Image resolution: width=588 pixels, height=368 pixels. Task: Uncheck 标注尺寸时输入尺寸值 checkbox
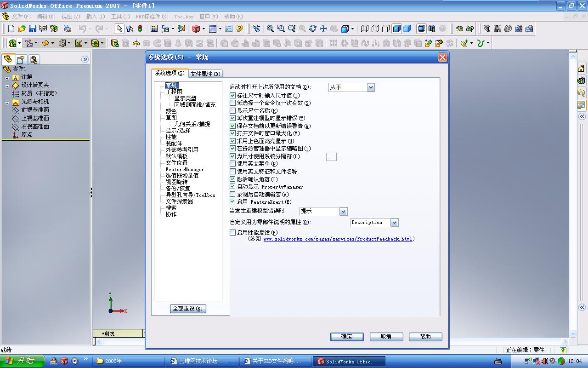coord(232,96)
